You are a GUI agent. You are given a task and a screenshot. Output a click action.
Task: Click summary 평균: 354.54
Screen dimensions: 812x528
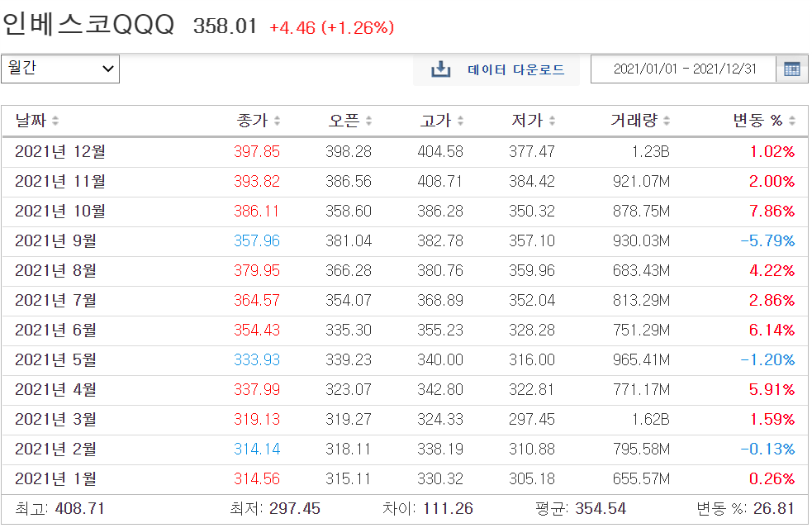tap(581, 509)
